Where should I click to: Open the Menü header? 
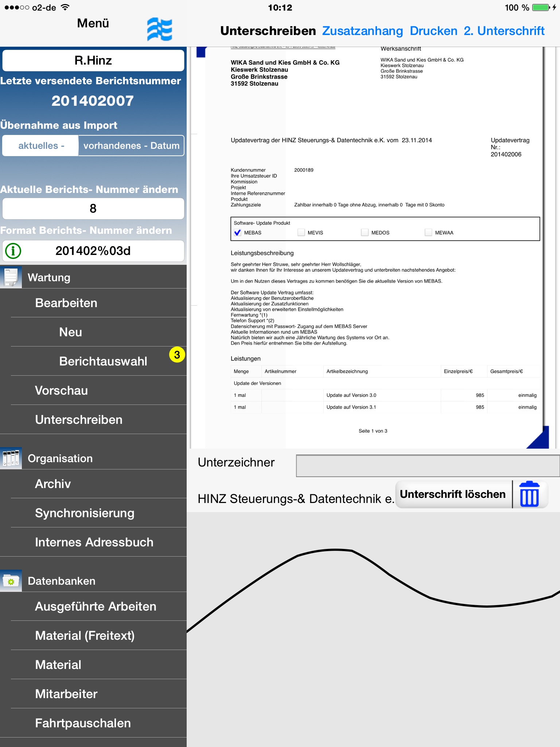coord(93,23)
